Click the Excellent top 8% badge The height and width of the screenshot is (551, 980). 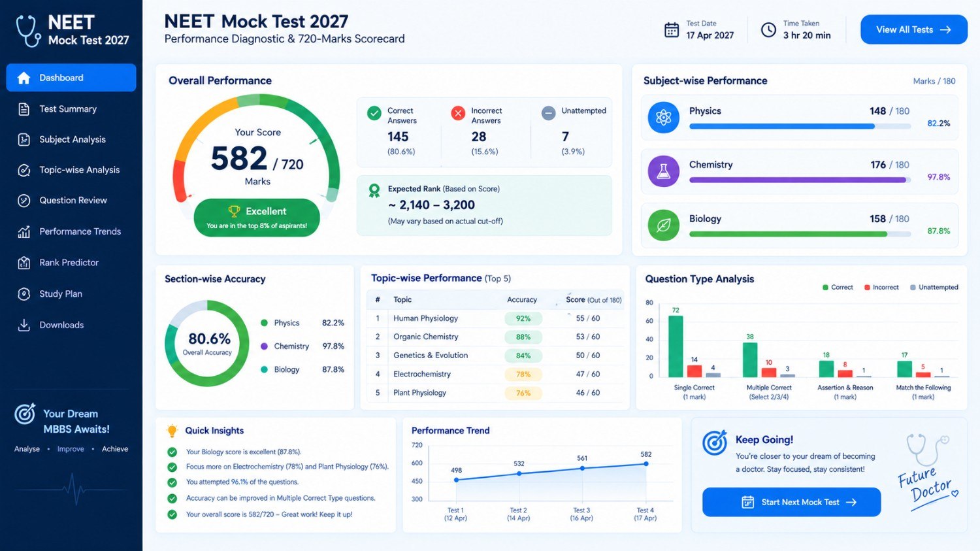coord(257,218)
